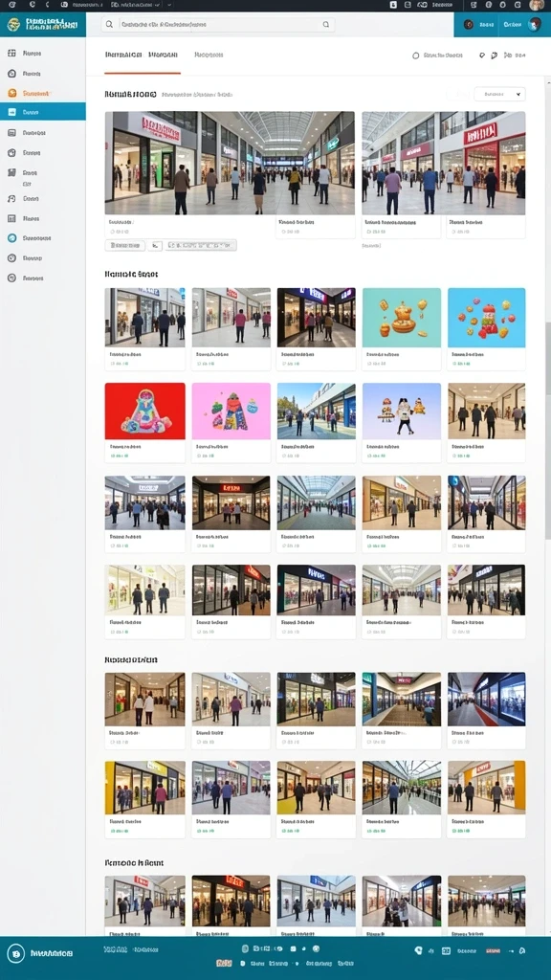Select the blue-highlighted active sidebar entry
The image size is (551, 980).
pyautogui.click(x=42, y=112)
